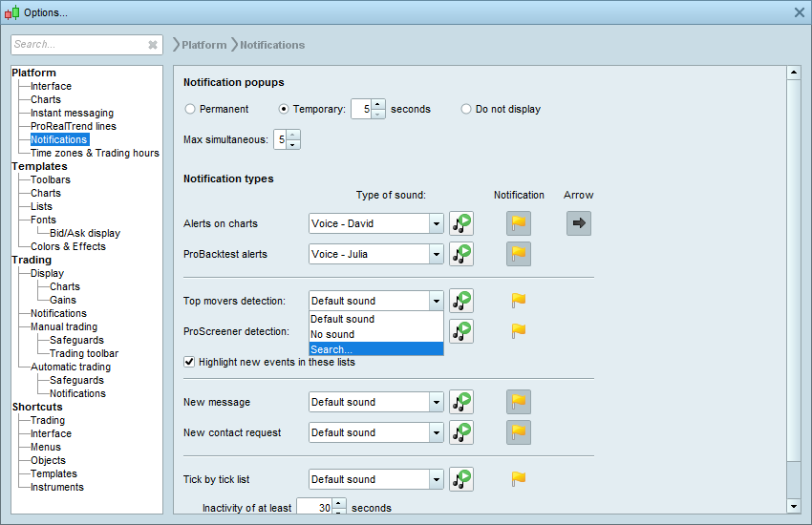Image resolution: width=812 pixels, height=525 pixels.
Task: Play the ProBacktest alerts sound preview
Action: 462,254
